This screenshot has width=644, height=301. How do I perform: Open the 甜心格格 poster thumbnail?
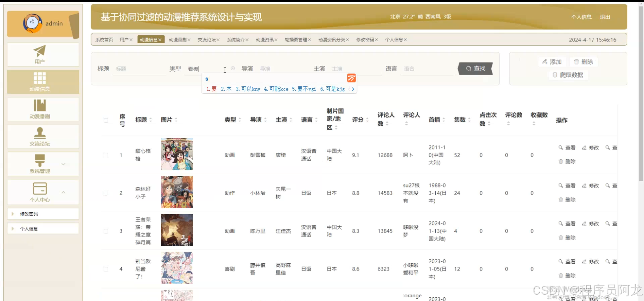pos(177,154)
